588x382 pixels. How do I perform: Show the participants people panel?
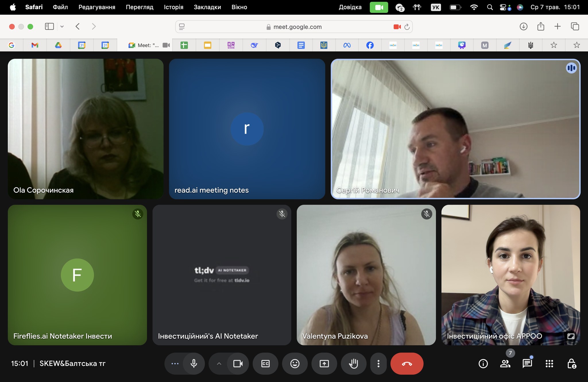pos(505,364)
